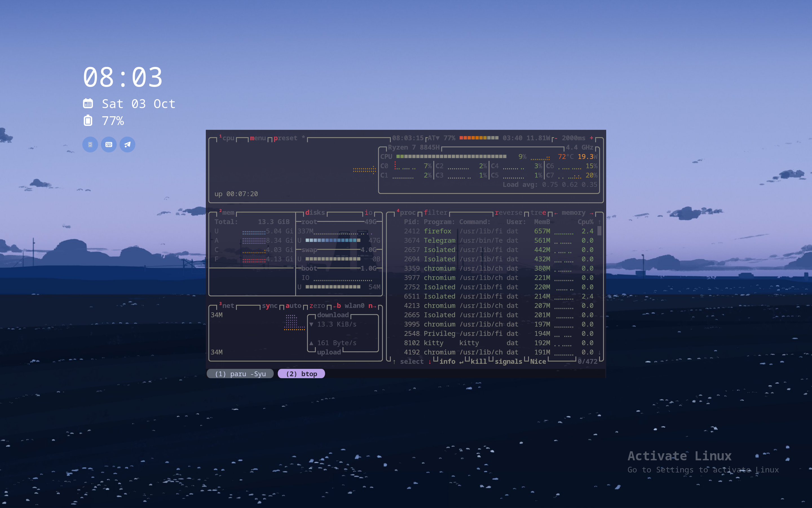Screen dimensions: 812x508
Task: Click the select up arrow in proc footer
Action: pos(394,362)
